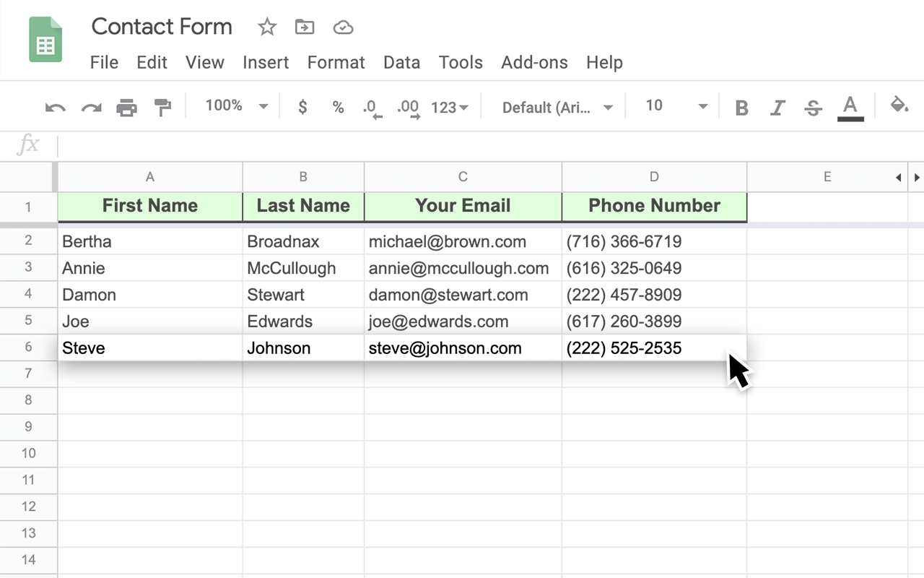Click the Redo icon

tap(90, 105)
